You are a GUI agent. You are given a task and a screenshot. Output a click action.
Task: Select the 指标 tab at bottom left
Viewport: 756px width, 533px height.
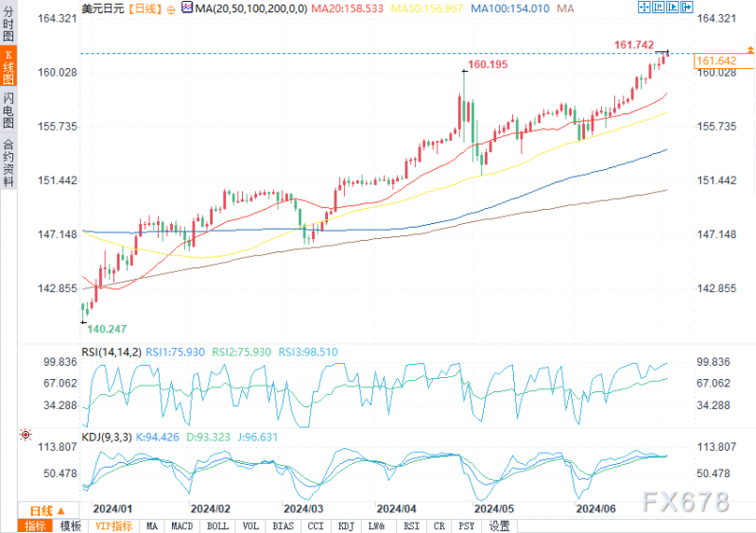[x=35, y=525]
